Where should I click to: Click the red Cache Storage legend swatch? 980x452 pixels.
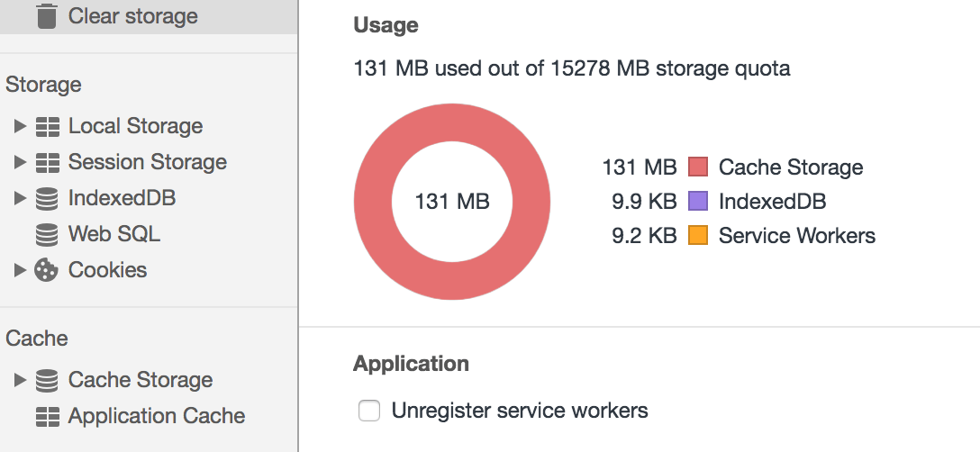[698, 167]
